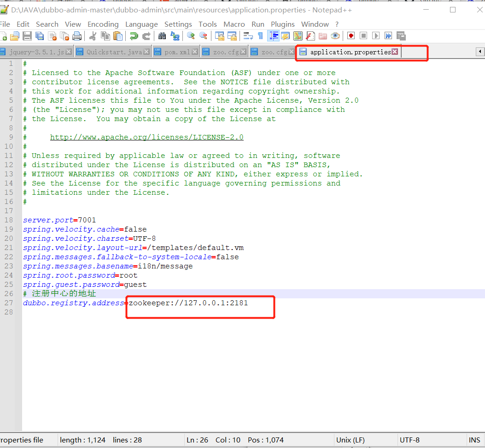Open the Edit menu
Image resolution: width=485 pixels, height=448 pixels.
[x=23, y=24]
